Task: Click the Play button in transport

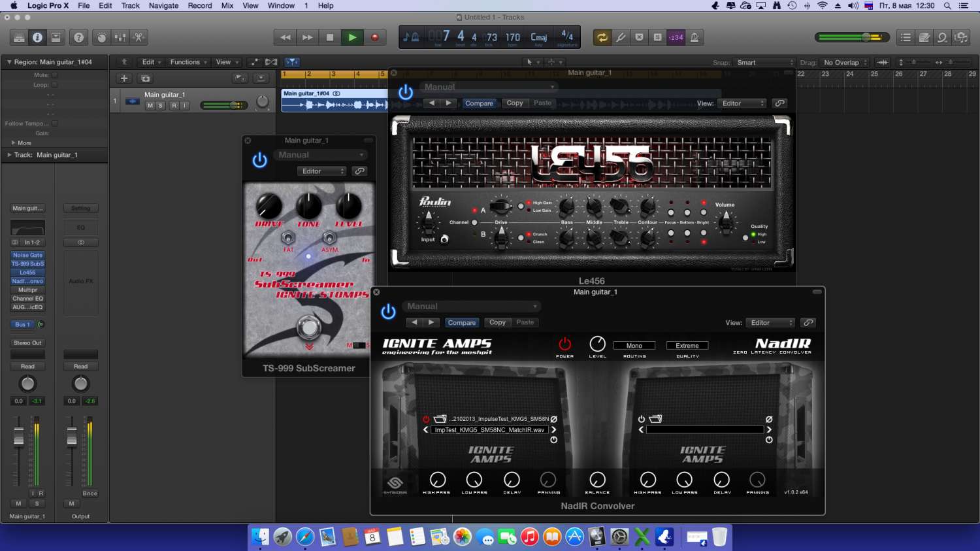Action: [352, 37]
